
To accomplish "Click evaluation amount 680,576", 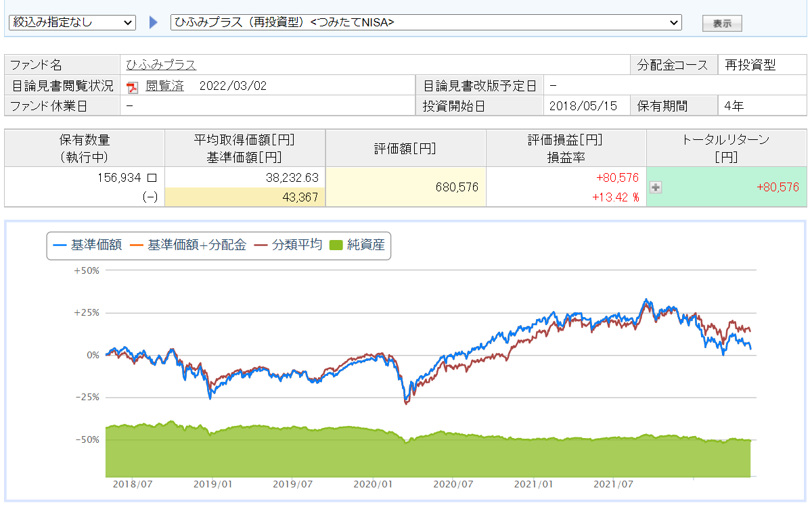I will point(457,187).
